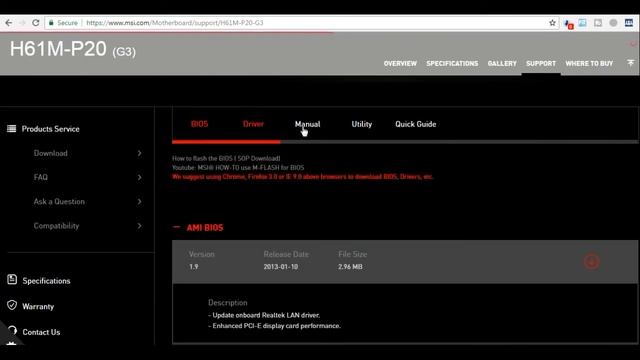Screen dimensions: 640x360
Task: Download BIOS 1.9 via red arrow icon
Action: point(591,261)
